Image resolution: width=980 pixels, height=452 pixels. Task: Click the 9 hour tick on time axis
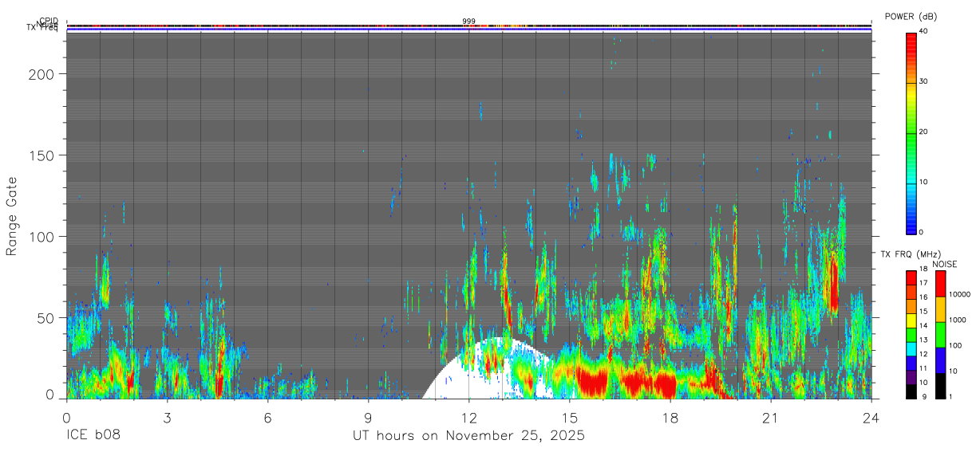point(368,417)
